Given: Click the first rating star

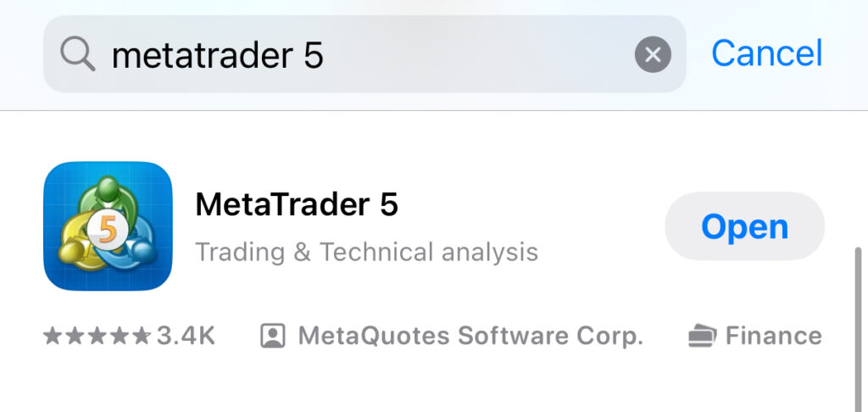Looking at the screenshot, I should coord(53,337).
